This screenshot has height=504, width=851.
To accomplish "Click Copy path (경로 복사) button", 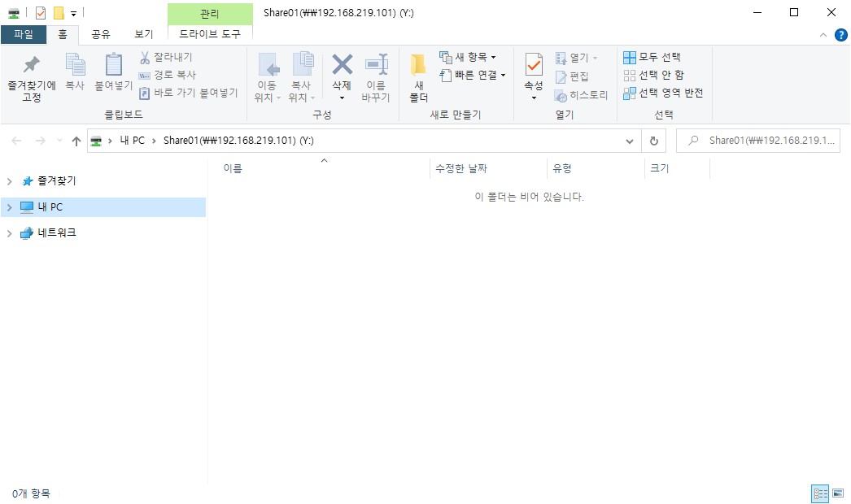I will [x=167, y=75].
